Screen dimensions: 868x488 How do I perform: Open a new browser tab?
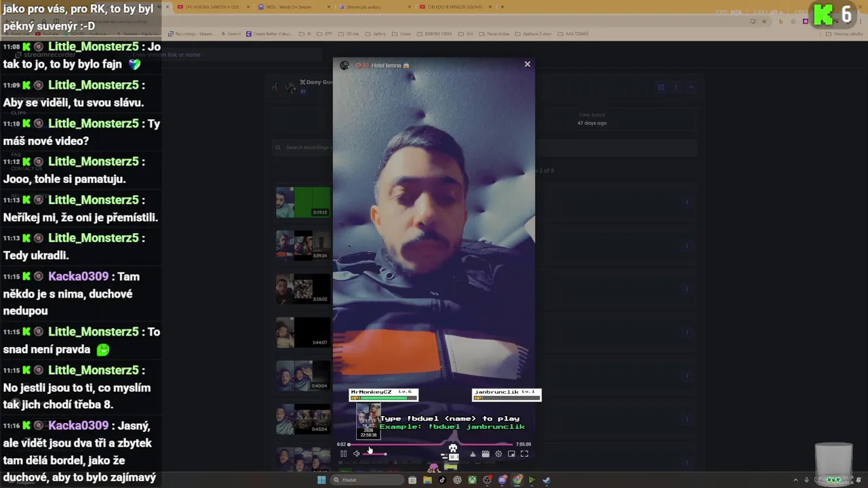tap(502, 7)
